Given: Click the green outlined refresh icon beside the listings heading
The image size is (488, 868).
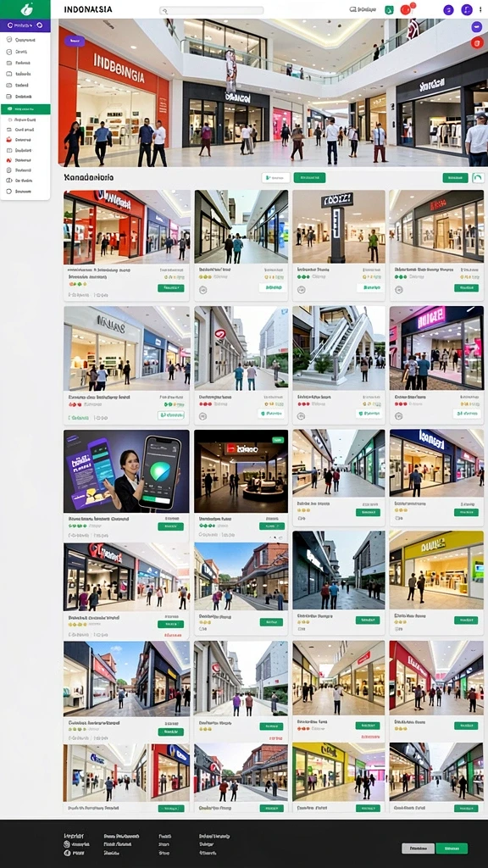Looking at the screenshot, I should (x=478, y=178).
